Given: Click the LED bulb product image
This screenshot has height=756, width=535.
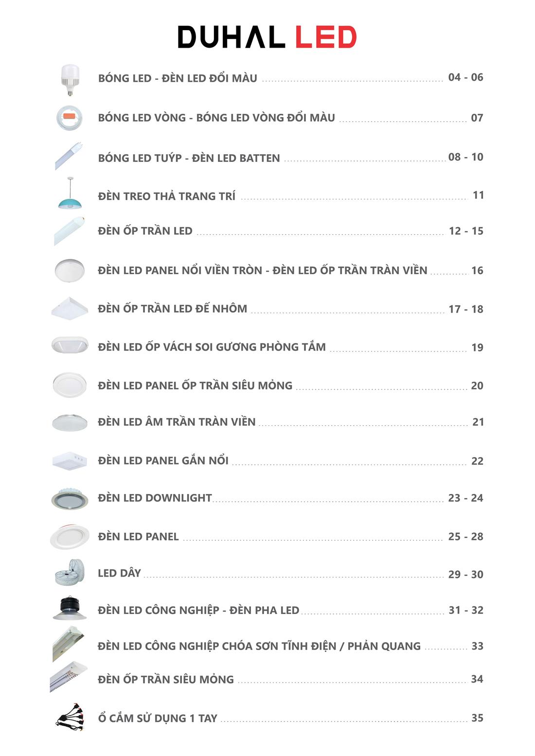Looking at the screenshot, I should [70, 80].
